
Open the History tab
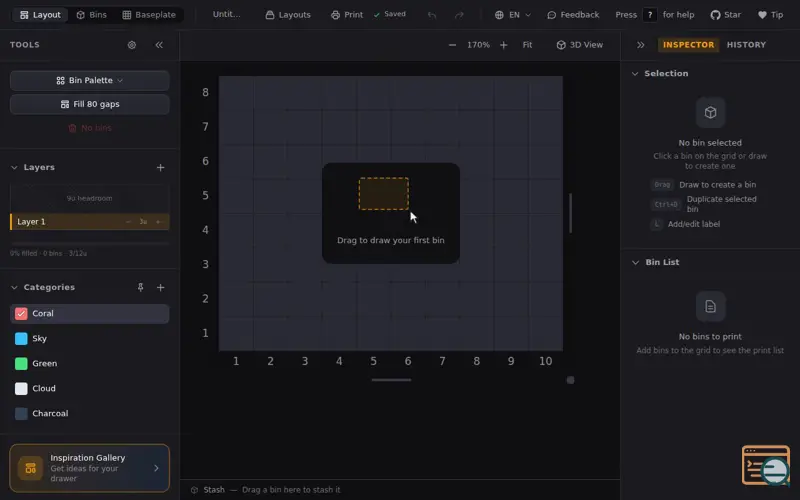pos(746,45)
